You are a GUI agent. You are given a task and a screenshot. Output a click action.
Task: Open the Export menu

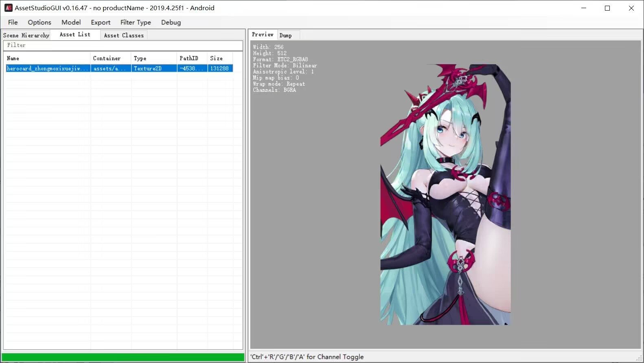[101, 22]
